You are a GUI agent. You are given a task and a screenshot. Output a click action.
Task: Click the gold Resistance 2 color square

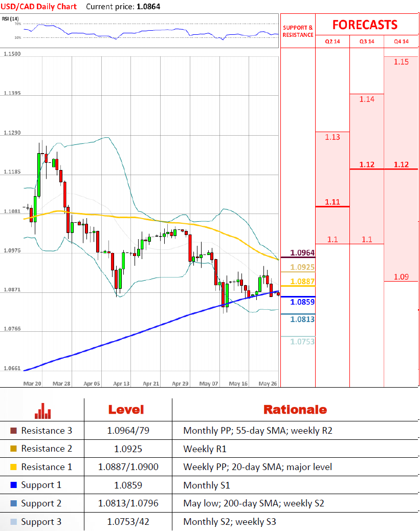(13, 449)
